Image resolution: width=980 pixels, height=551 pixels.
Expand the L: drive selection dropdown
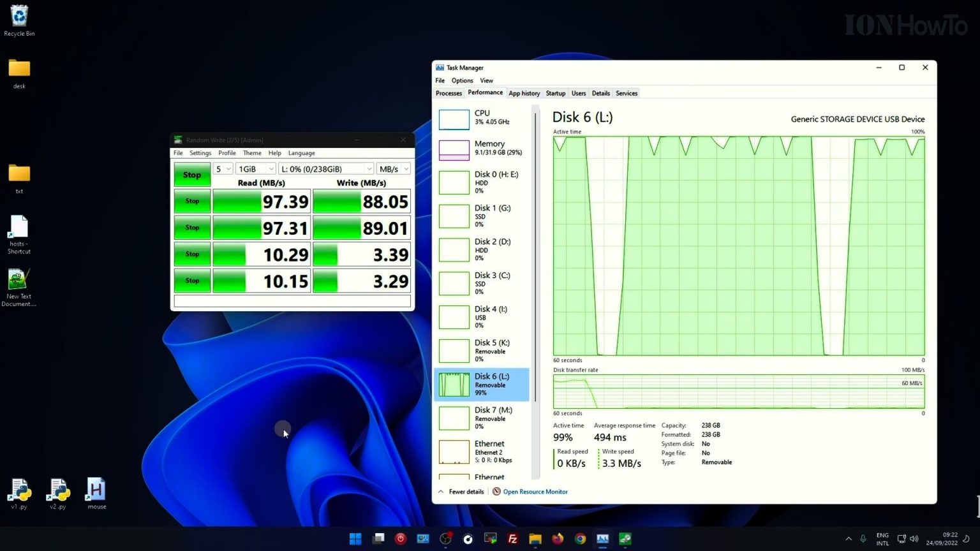326,169
